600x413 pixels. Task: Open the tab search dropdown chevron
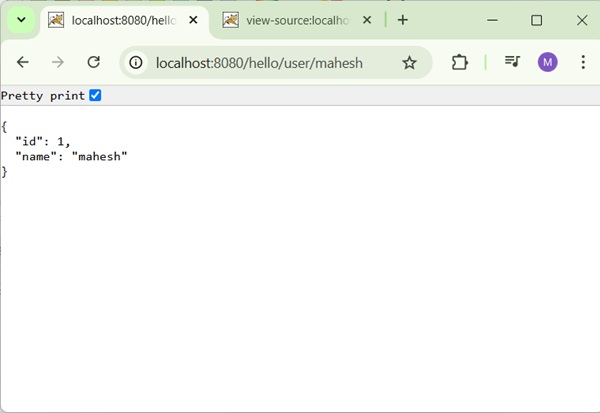21,20
